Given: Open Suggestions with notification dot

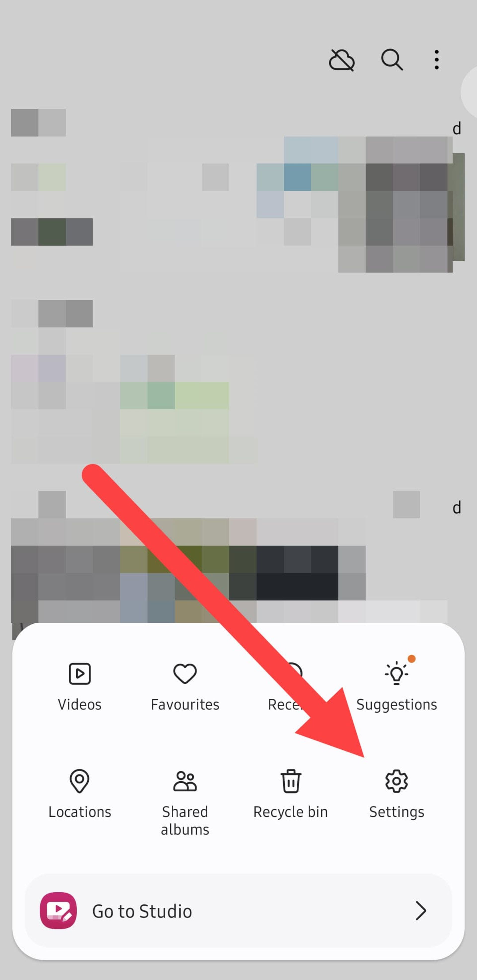Looking at the screenshot, I should (x=396, y=683).
